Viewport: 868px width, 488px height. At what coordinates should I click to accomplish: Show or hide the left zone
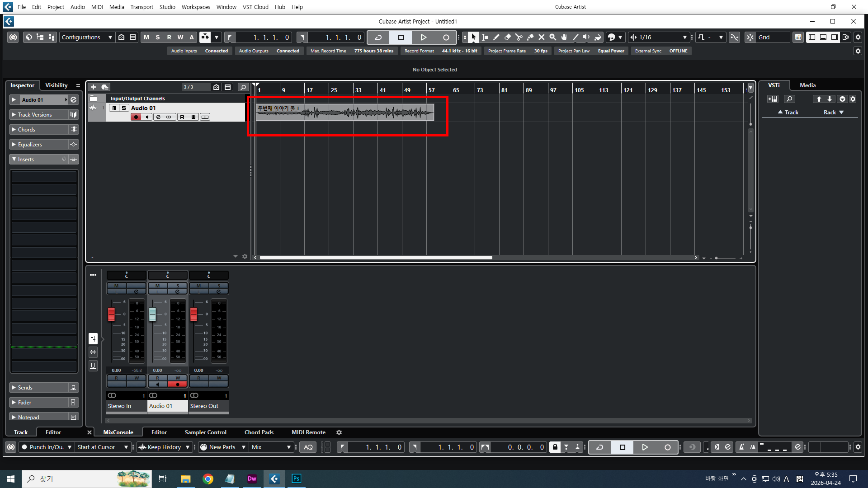click(x=812, y=38)
